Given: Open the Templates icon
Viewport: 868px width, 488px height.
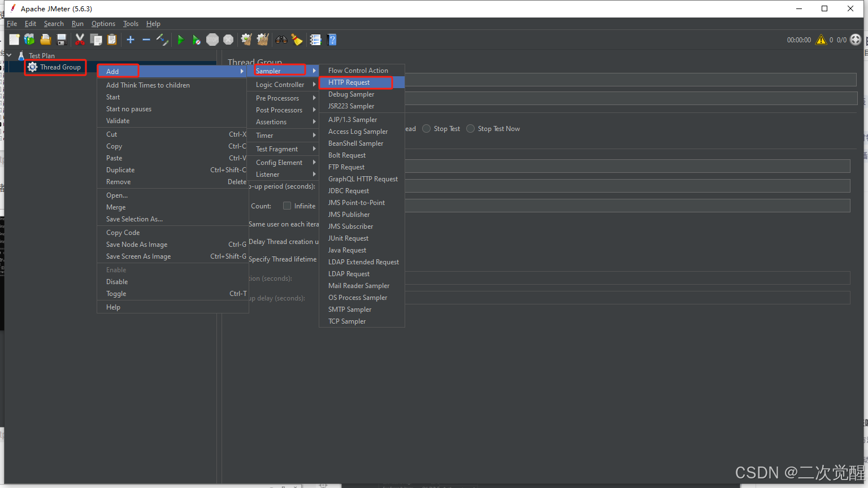Looking at the screenshot, I should pyautogui.click(x=29, y=40).
